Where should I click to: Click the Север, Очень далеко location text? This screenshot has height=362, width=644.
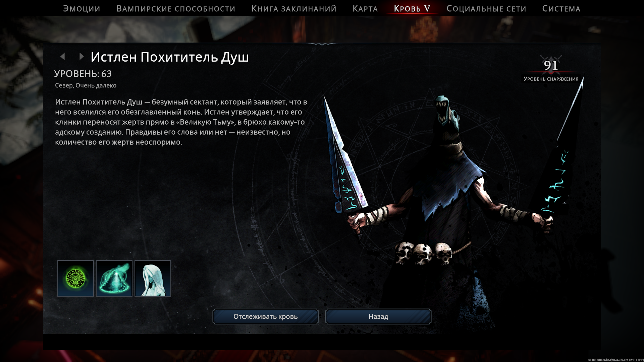tap(86, 85)
